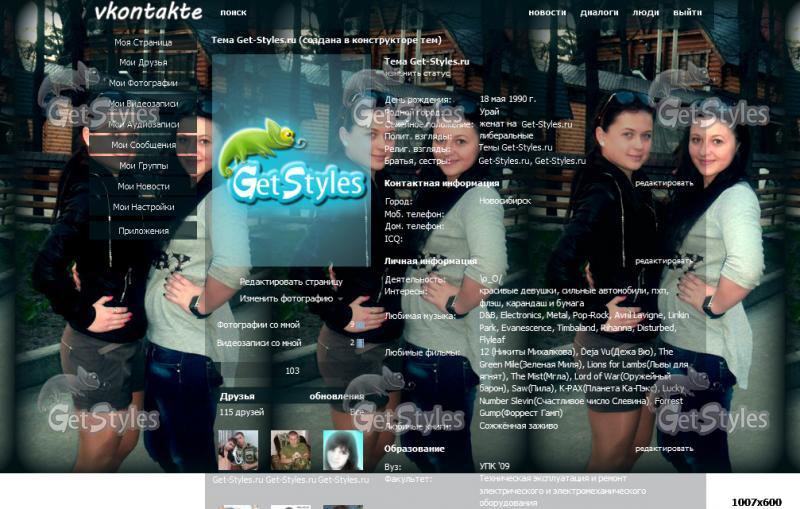Open Мои Настройки in the sidebar

click(x=143, y=207)
